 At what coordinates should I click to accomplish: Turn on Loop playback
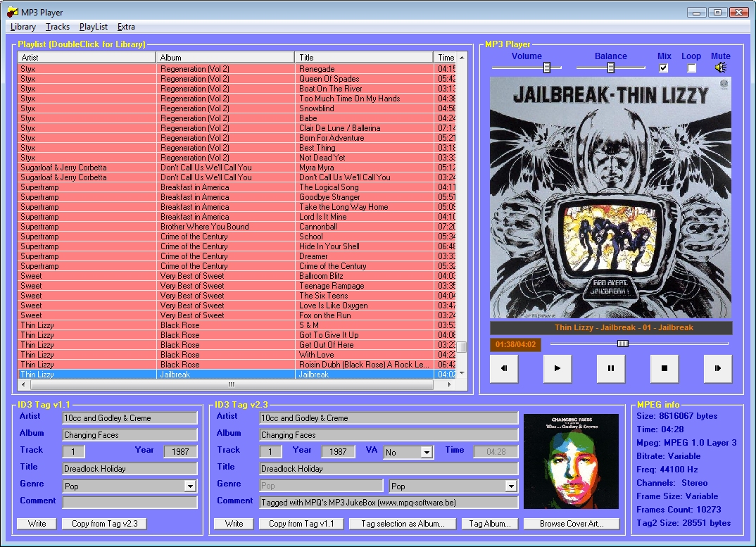click(691, 68)
